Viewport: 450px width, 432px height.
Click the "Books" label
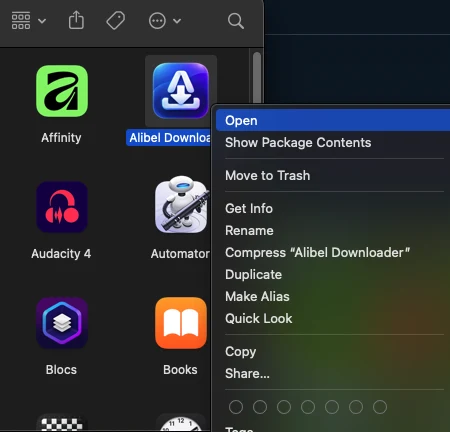[x=180, y=370]
